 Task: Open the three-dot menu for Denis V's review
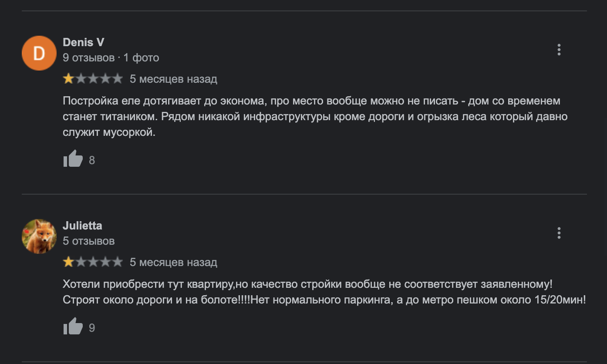click(x=559, y=50)
